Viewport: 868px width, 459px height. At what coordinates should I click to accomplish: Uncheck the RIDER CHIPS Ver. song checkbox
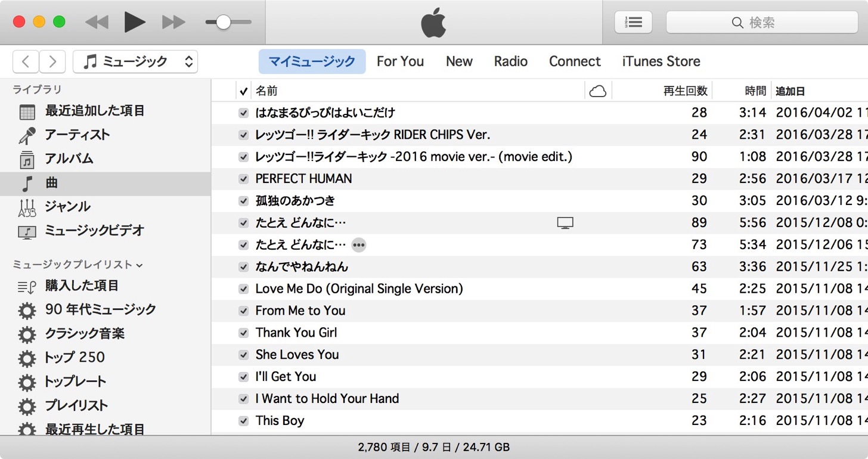[x=243, y=135]
